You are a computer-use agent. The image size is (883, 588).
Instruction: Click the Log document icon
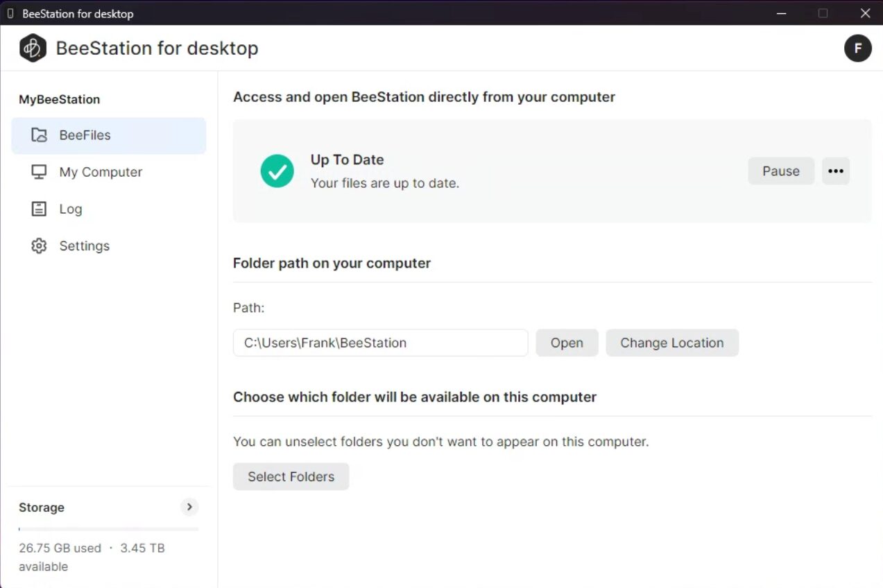(40, 209)
